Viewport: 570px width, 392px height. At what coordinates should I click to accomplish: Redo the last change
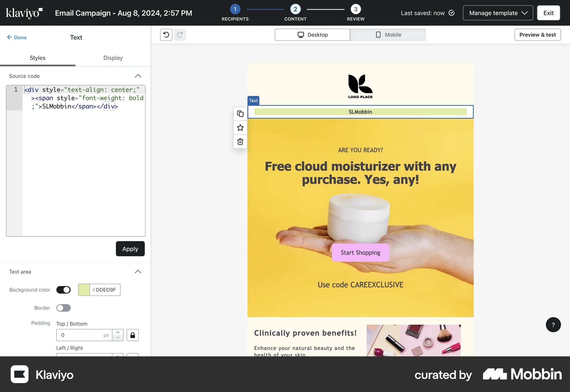(x=180, y=34)
